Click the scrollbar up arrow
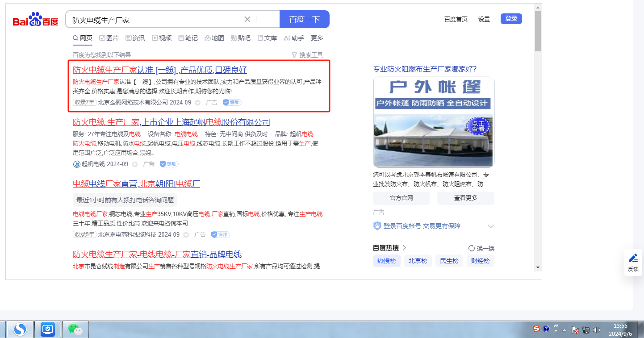 [x=538, y=7]
